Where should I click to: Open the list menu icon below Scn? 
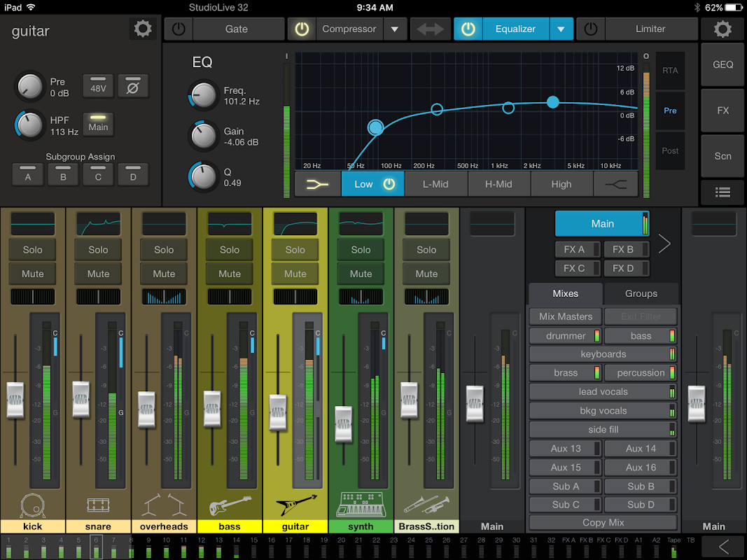[x=722, y=191]
